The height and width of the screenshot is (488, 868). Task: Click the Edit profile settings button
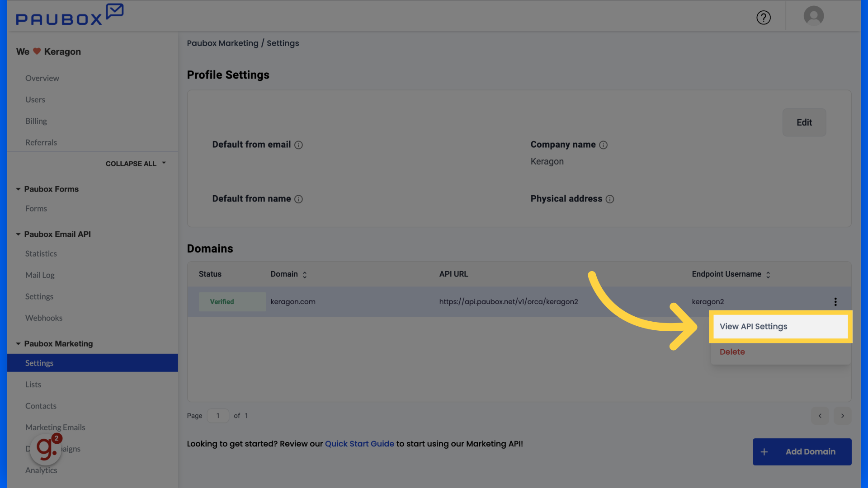(804, 122)
